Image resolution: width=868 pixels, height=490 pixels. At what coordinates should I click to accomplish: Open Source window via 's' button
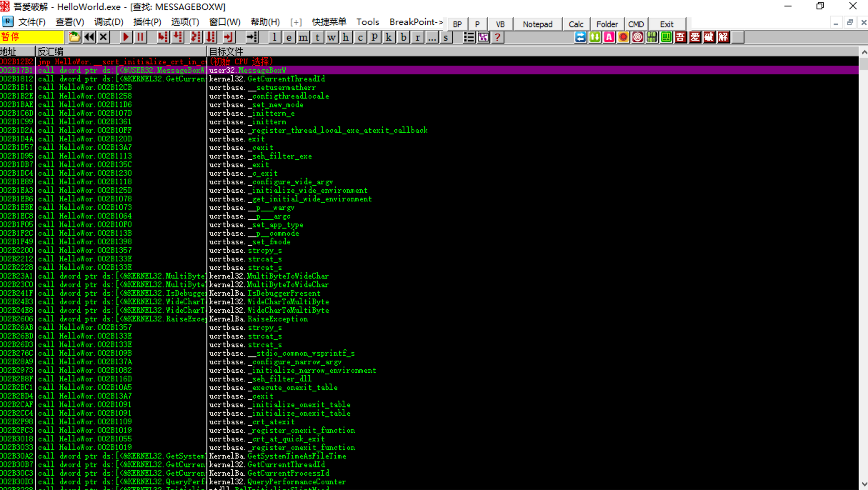446,37
